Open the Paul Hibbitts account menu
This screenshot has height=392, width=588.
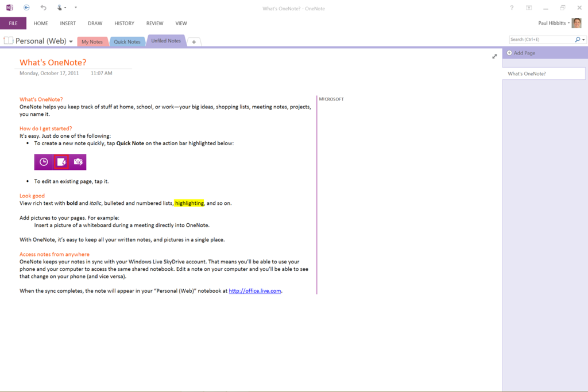click(x=554, y=23)
